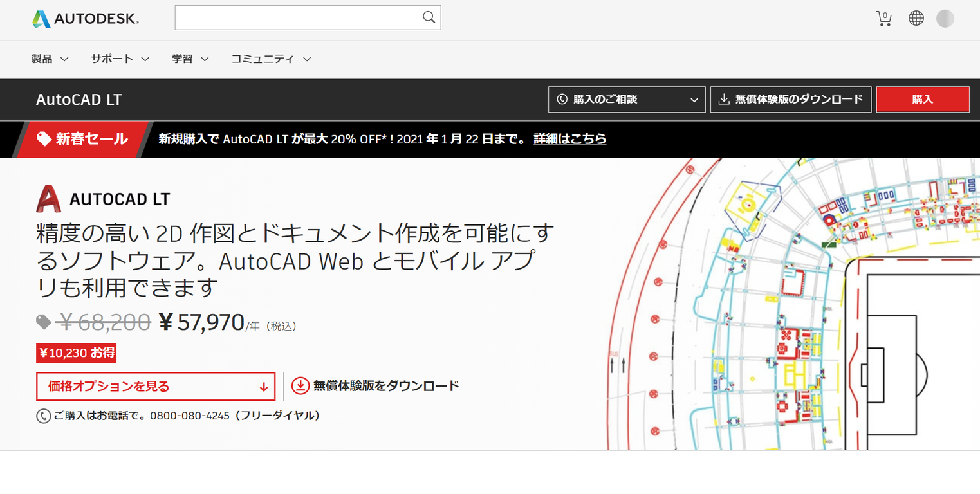Click the phone icon beside ご購入はお電話で
This screenshot has height=494, width=980.
44,416
